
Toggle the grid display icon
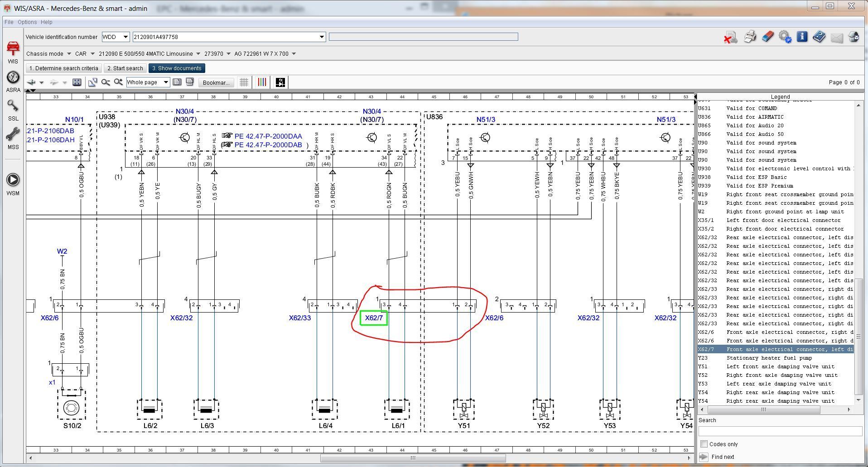point(244,82)
